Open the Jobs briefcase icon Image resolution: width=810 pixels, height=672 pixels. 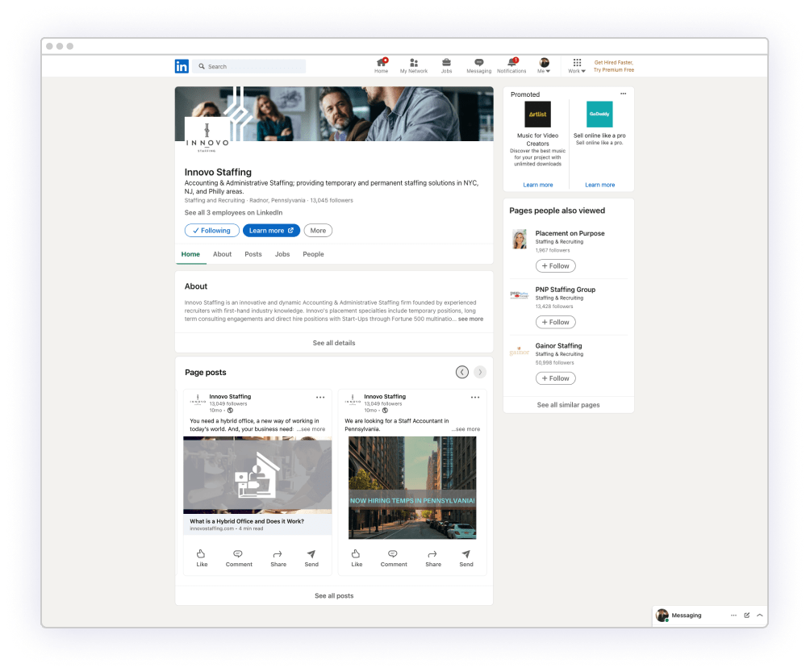coord(446,65)
